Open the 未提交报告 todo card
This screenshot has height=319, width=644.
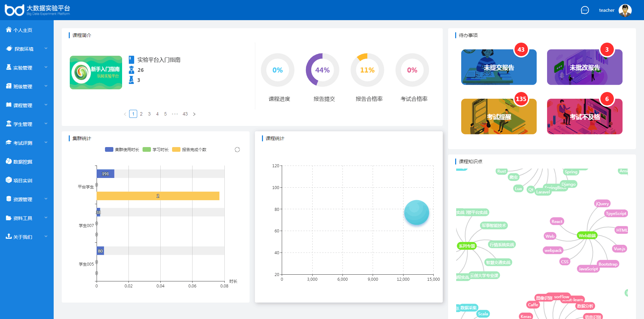tap(499, 67)
